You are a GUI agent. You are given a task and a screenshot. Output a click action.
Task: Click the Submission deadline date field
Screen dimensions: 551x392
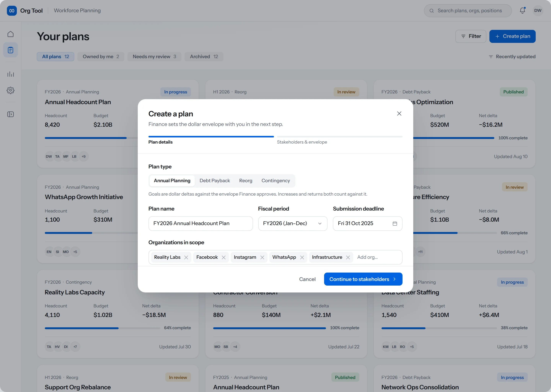(x=367, y=224)
